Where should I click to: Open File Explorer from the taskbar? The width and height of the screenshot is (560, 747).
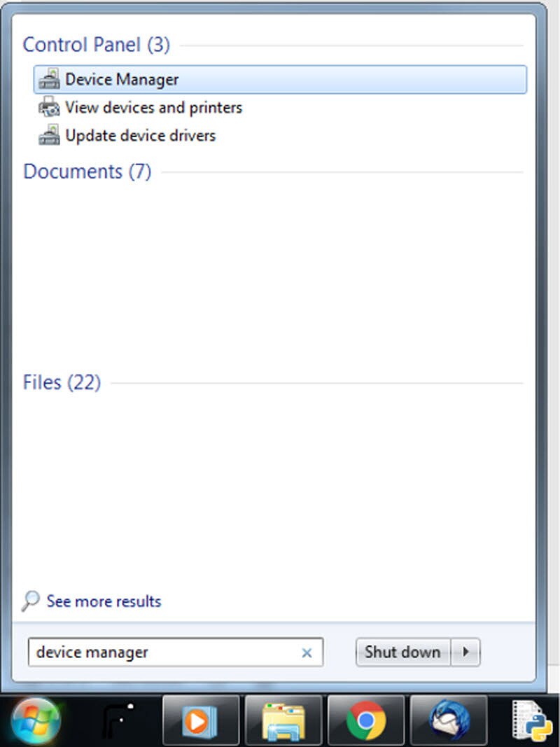(x=283, y=720)
